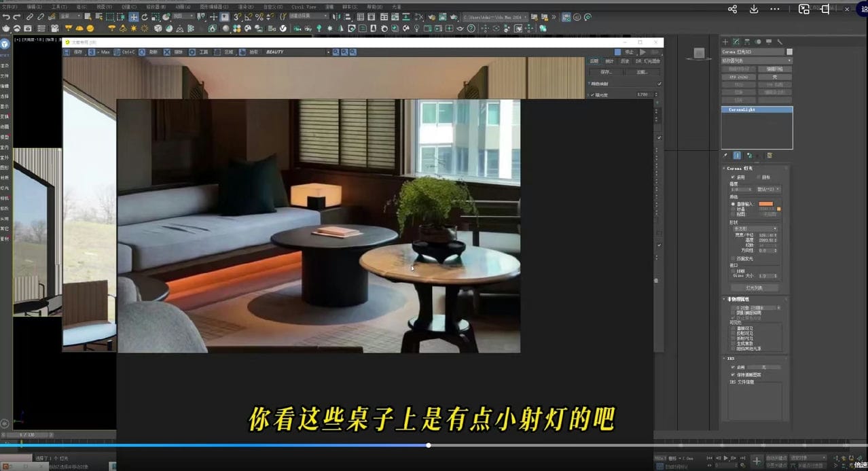The width and height of the screenshot is (868, 471).
Task: Click the video share icon
Action: 732,9
